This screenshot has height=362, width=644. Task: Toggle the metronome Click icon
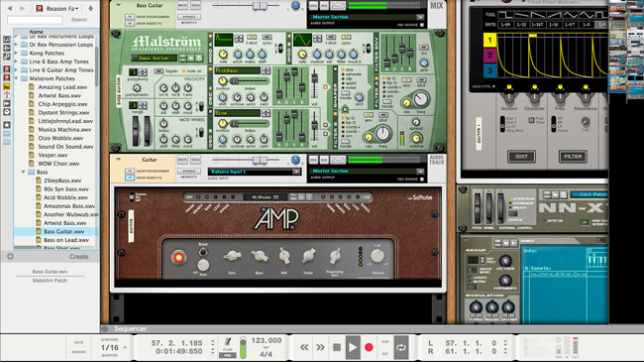coord(228,342)
